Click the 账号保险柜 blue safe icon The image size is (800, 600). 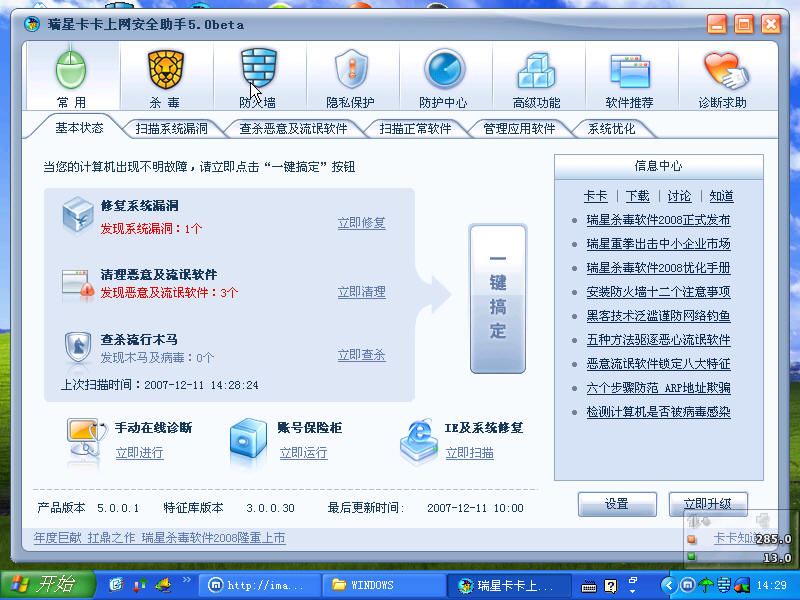[248, 437]
